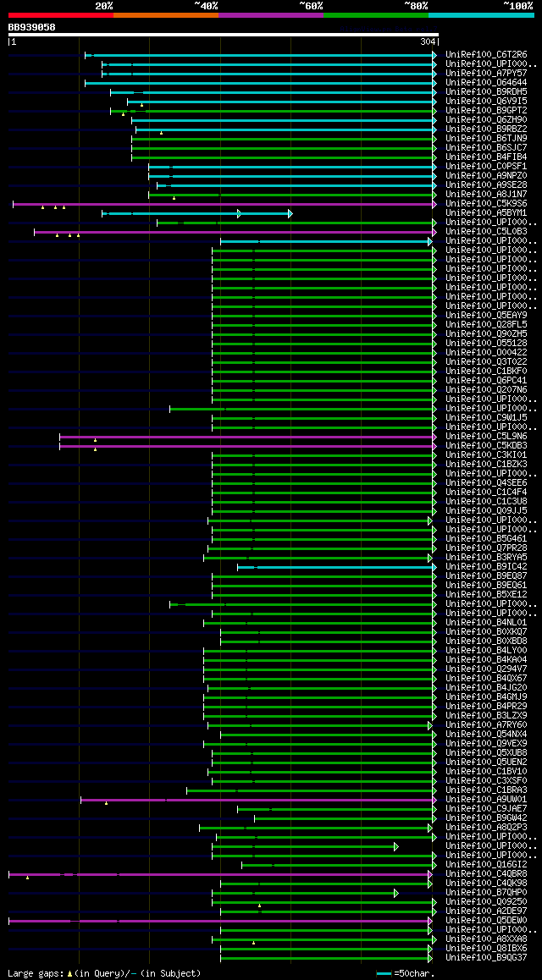Open hit UniRef100_Q3T022
The image size is (542, 980).
point(486,362)
